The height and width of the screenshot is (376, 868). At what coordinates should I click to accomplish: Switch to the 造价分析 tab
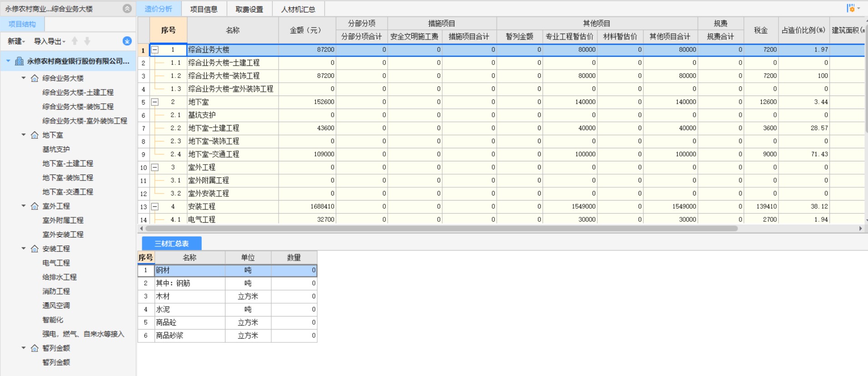(159, 9)
